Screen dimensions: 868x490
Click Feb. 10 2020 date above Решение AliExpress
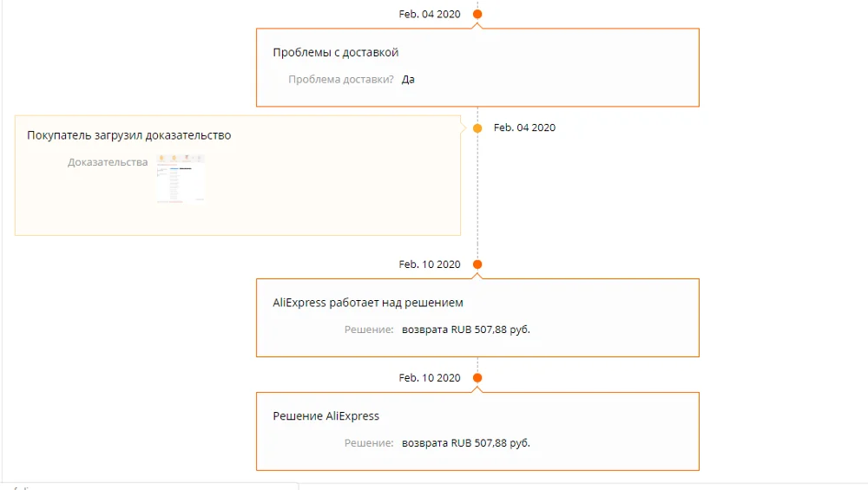(430, 378)
